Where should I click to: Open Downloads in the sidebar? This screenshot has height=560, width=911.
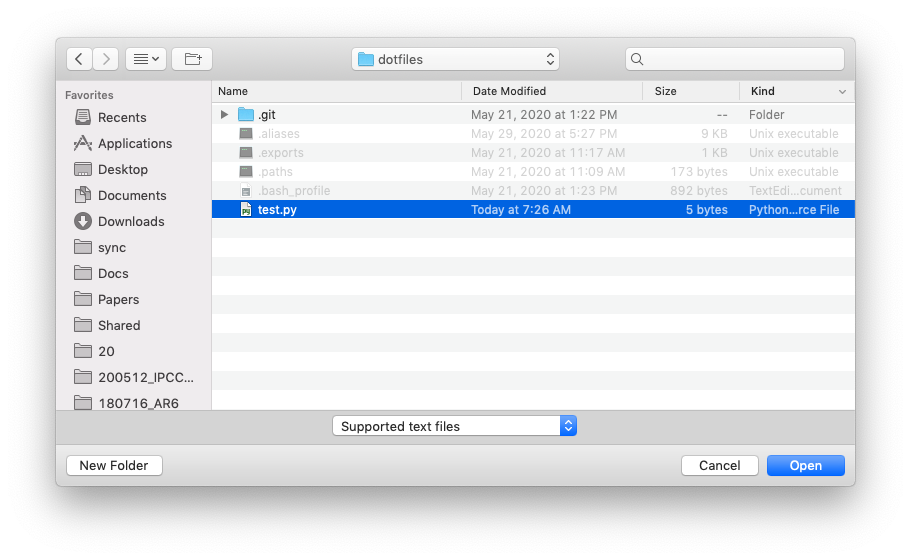(119, 222)
